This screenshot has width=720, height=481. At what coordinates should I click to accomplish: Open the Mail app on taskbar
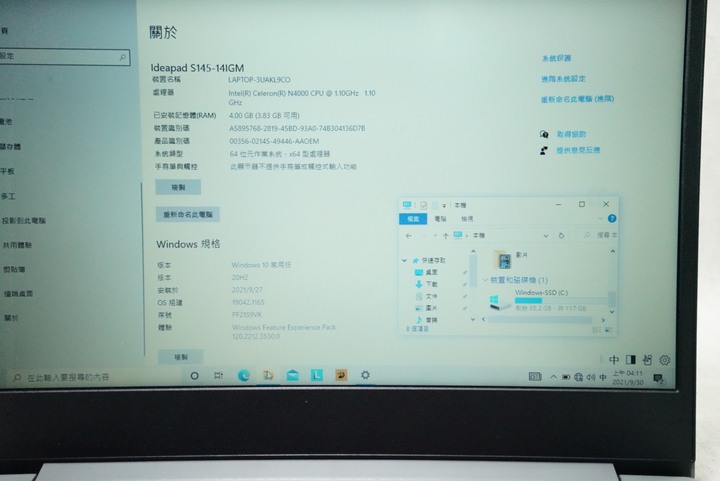292,375
